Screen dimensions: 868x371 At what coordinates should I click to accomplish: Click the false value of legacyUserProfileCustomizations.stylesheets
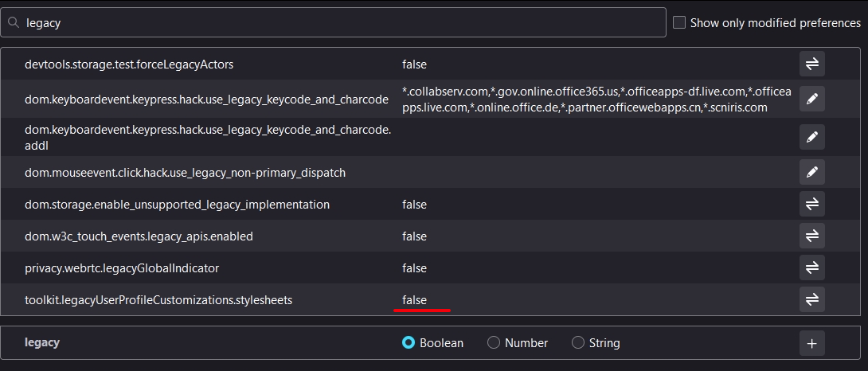pos(414,300)
